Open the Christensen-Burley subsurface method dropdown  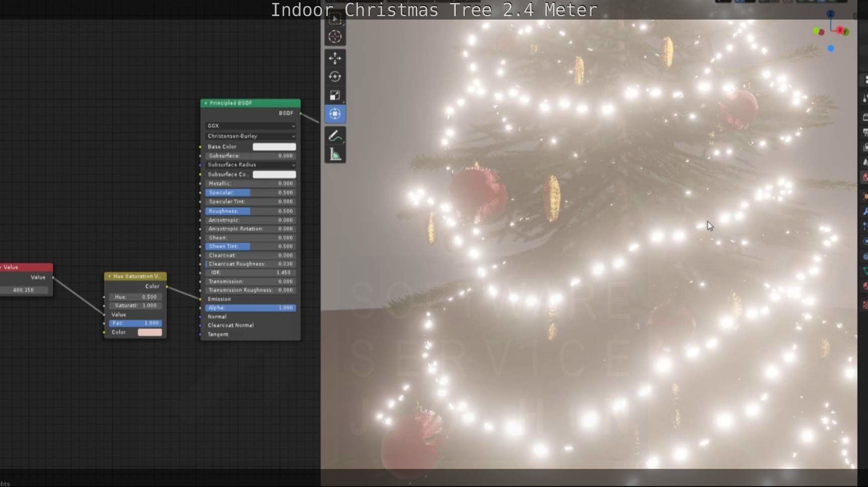point(251,136)
